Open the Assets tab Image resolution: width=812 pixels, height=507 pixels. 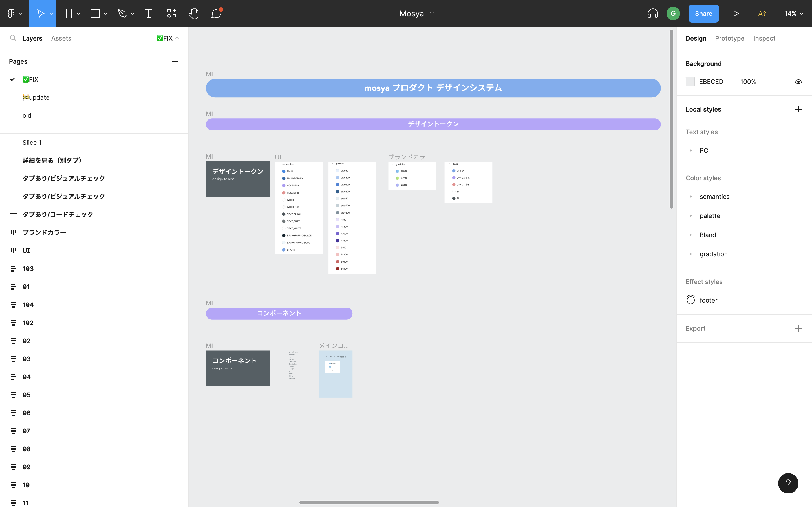coord(61,38)
